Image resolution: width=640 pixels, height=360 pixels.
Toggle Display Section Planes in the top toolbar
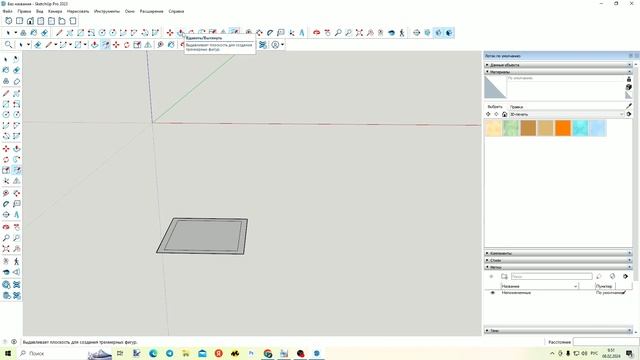click(x=427, y=33)
